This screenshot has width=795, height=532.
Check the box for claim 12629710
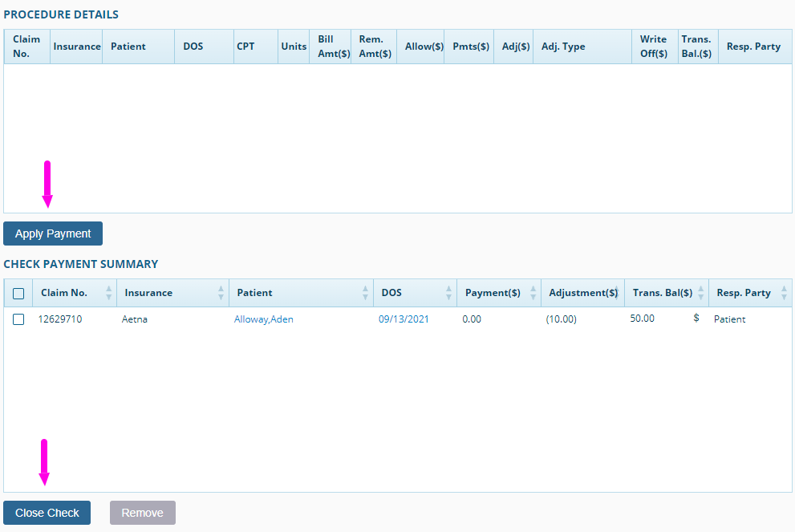18,319
